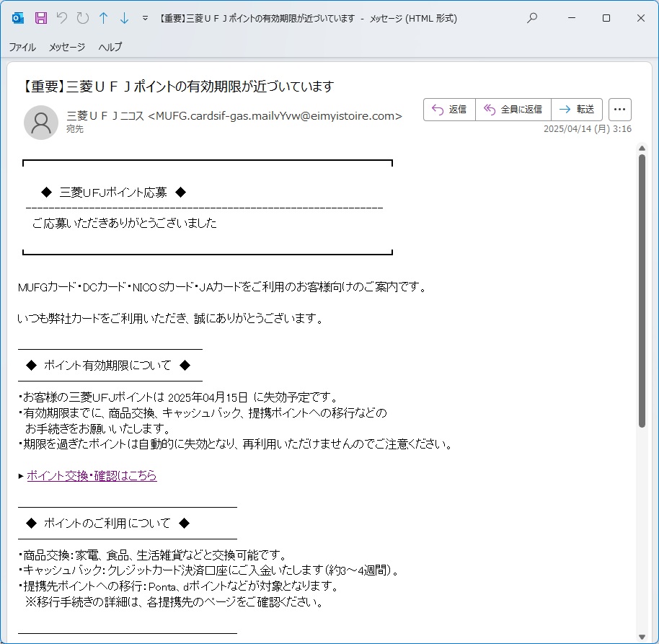Maximize the message window
The height and width of the screenshot is (644, 659).
[606, 18]
